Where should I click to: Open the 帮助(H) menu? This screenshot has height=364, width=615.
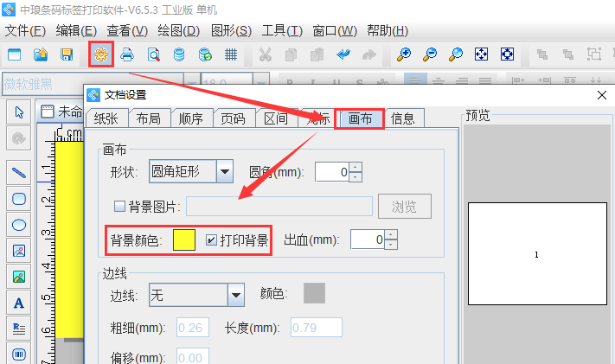point(388,30)
